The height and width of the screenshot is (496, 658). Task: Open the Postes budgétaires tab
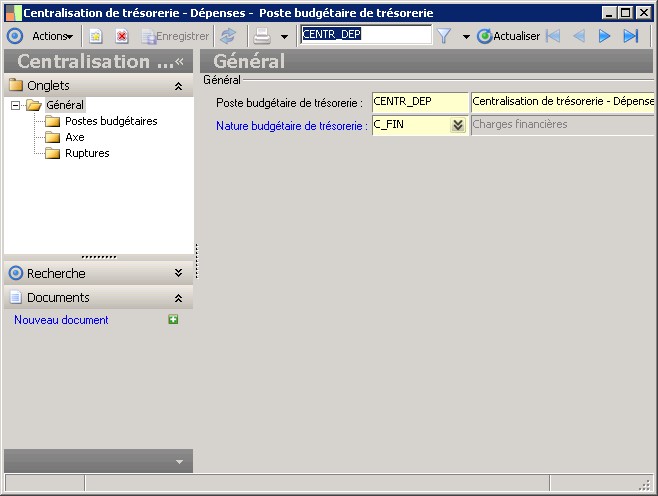coord(111,121)
